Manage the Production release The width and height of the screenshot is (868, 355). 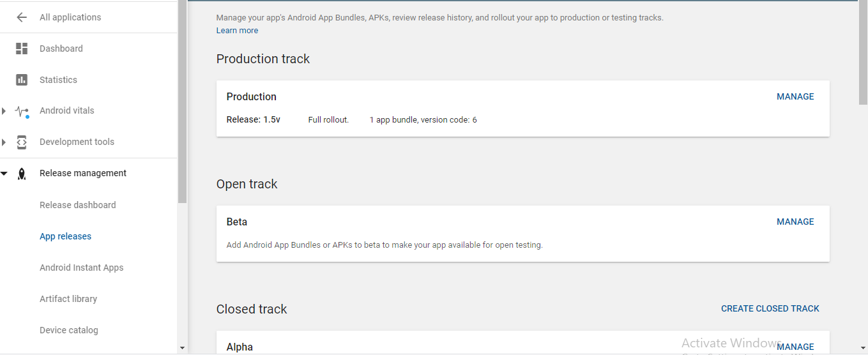click(795, 96)
